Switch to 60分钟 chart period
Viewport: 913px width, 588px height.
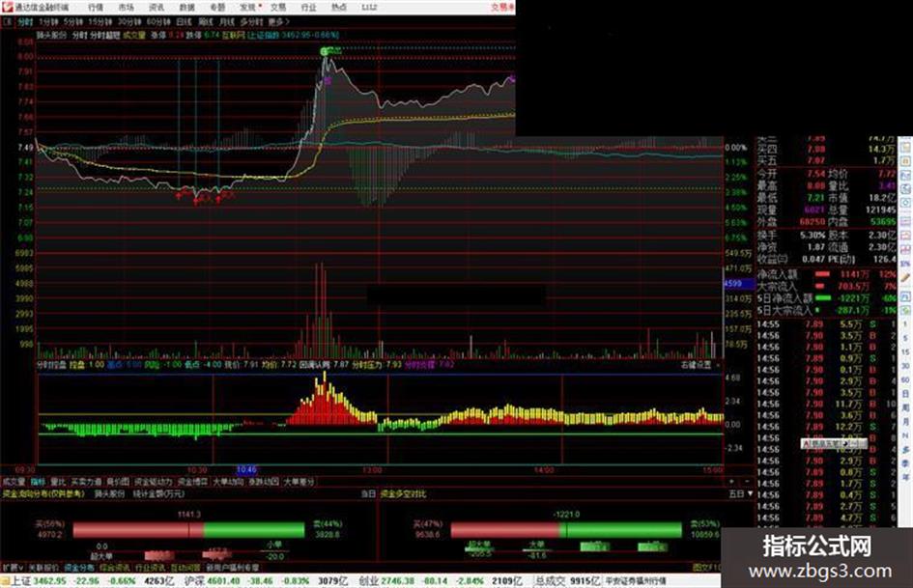click(157, 21)
